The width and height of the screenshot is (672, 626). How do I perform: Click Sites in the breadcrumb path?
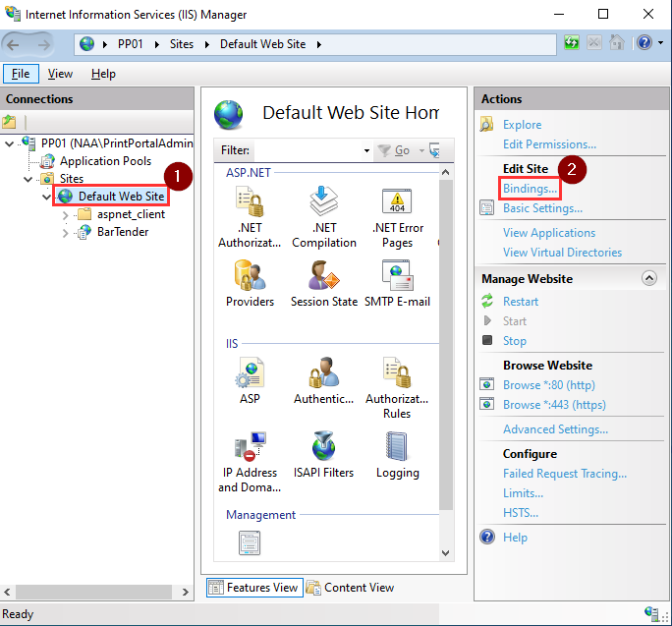pos(182,44)
